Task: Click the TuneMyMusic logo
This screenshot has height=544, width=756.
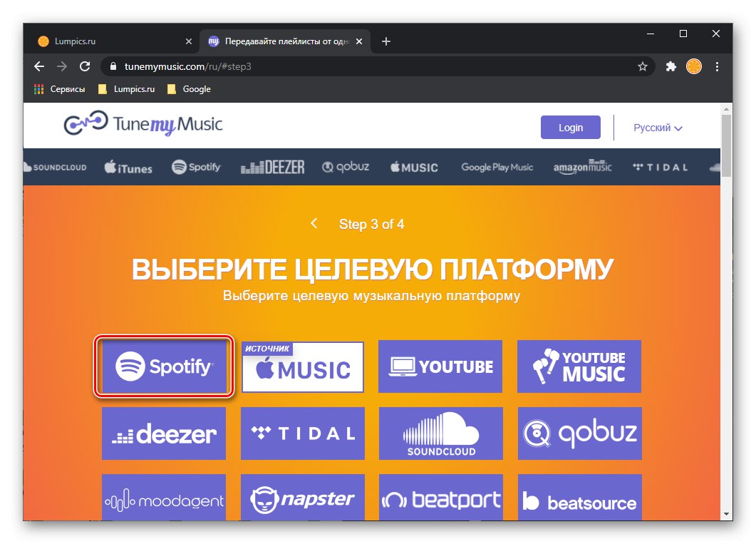Action: pyautogui.click(x=143, y=124)
